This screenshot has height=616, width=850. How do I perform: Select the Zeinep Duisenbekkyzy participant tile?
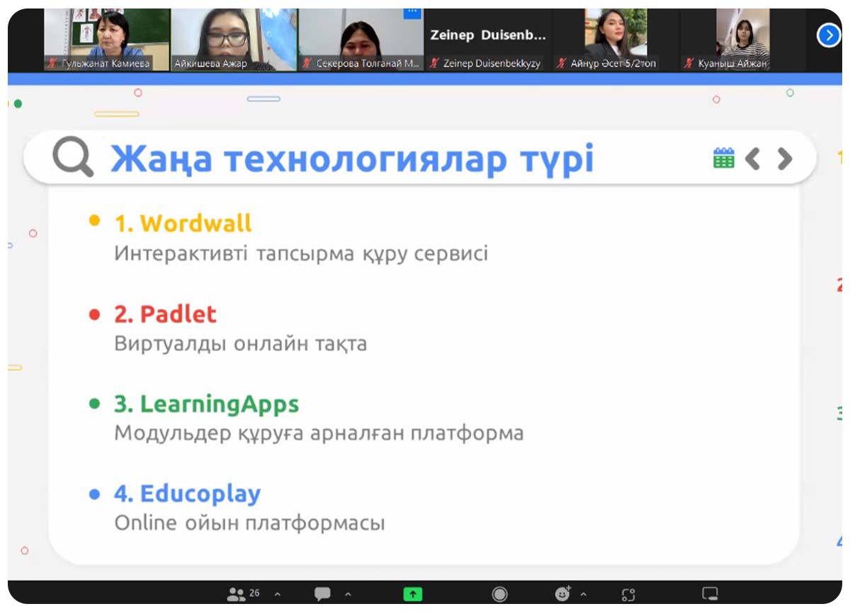click(x=489, y=40)
